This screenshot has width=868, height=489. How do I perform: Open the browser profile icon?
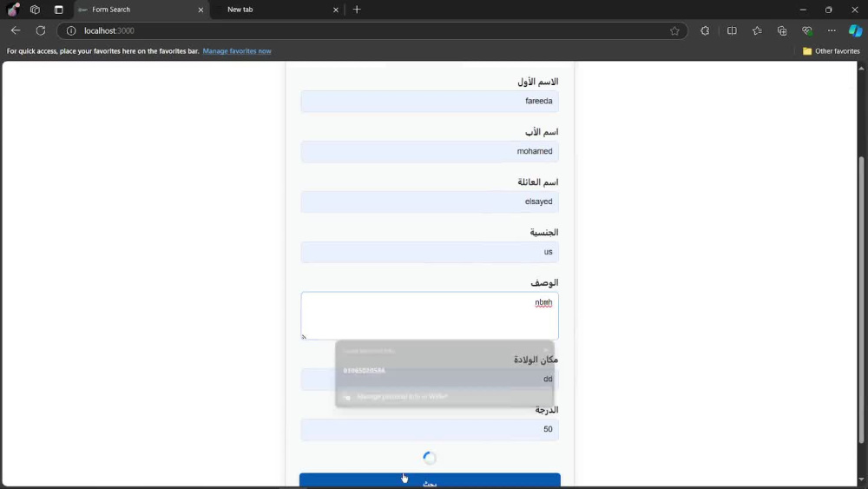(x=13, y=10)
